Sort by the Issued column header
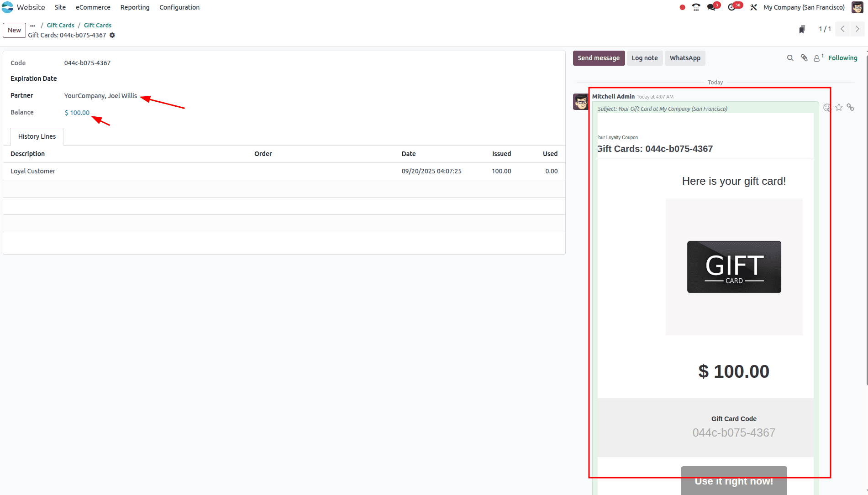Image resolution: width=868 pixels, height=495 pixels. coord(501,154)
